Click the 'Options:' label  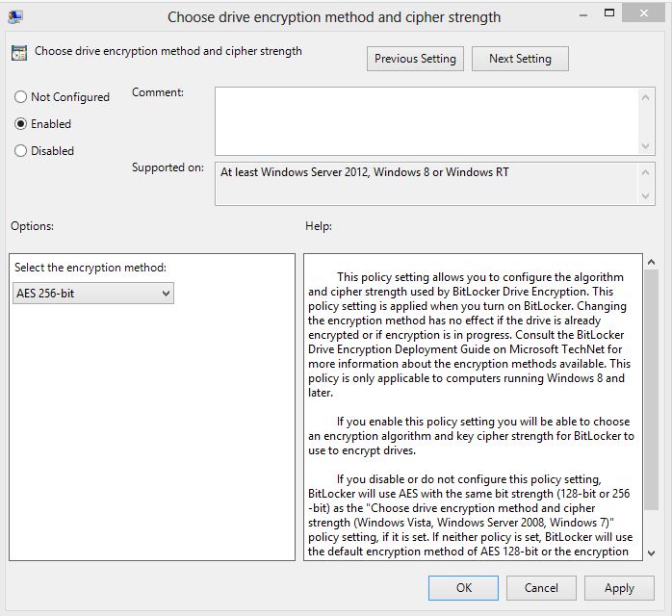pyautogui.click(x=32, y=226)
